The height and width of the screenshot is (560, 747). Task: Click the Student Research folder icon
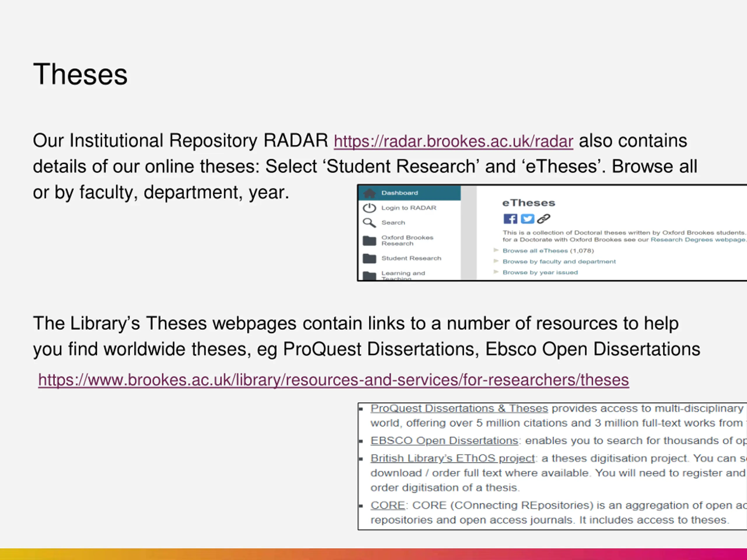click(369, 259)
